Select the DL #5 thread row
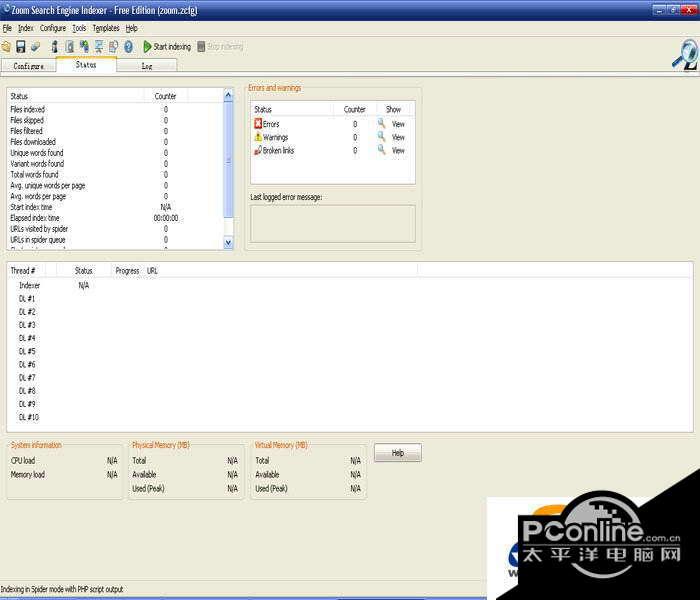Viewport: 700px width, 600px height. point(350,351)
